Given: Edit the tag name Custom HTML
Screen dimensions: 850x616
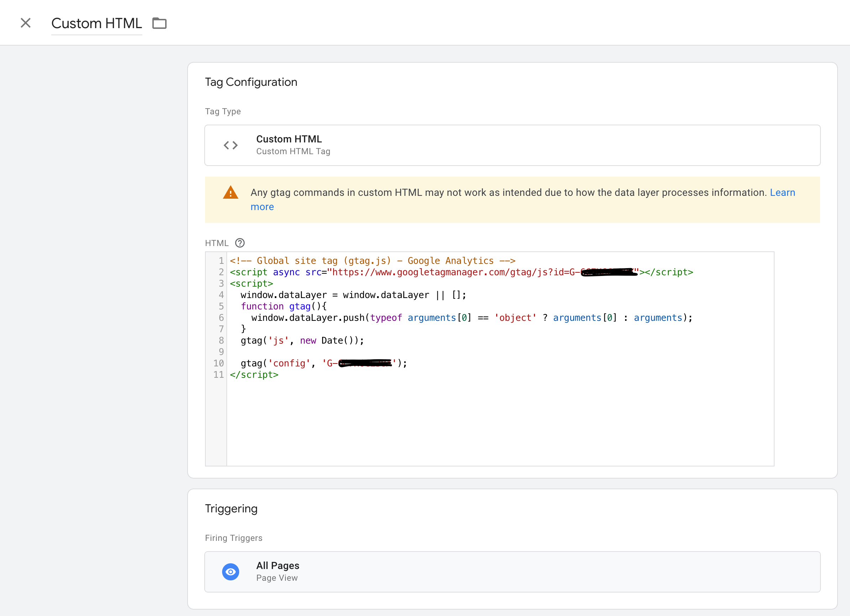Looking at the screenshot, I should click(97, 23).
